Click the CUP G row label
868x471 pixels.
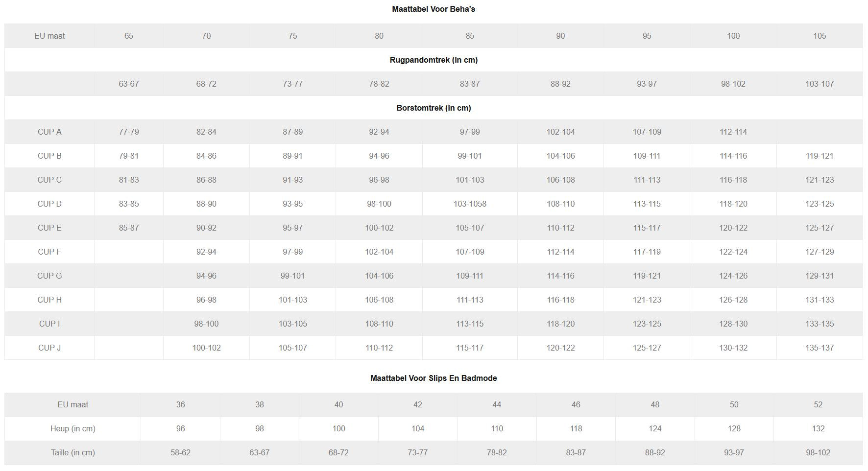pyautogui.click(x=49, y=276)
